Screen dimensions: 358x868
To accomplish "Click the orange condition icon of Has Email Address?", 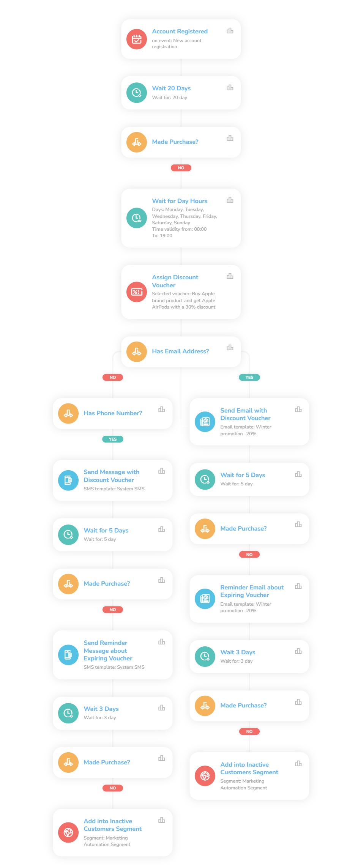I will click(137, 351).
